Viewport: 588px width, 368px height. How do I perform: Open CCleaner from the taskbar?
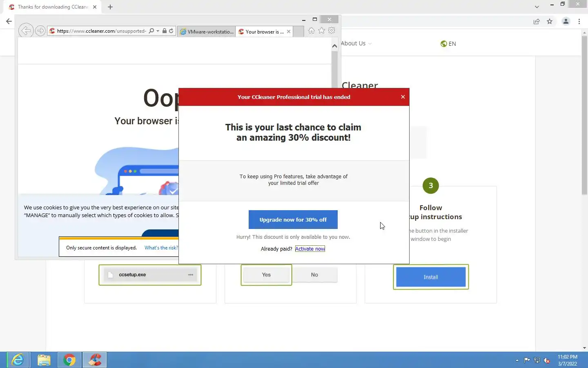[95, 360]
